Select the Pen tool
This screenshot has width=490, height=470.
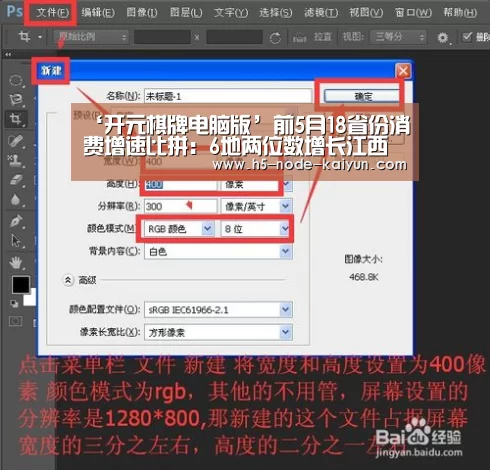click(16, 221)
